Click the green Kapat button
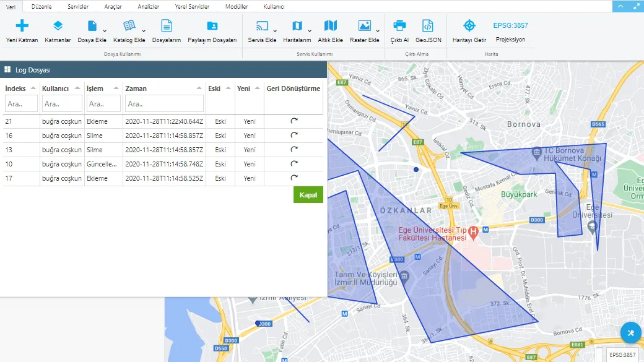The image size is (644, 362). [x=308, y=195]
